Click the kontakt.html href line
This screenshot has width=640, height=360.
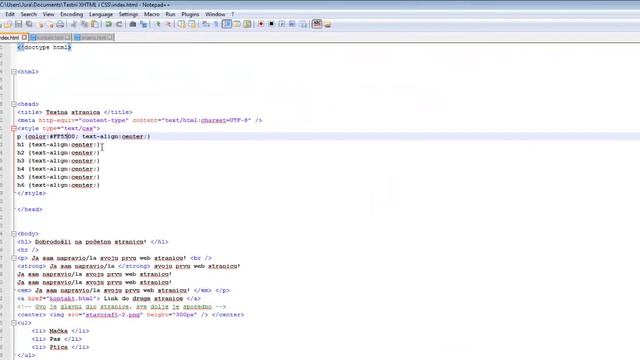[109, 299]
